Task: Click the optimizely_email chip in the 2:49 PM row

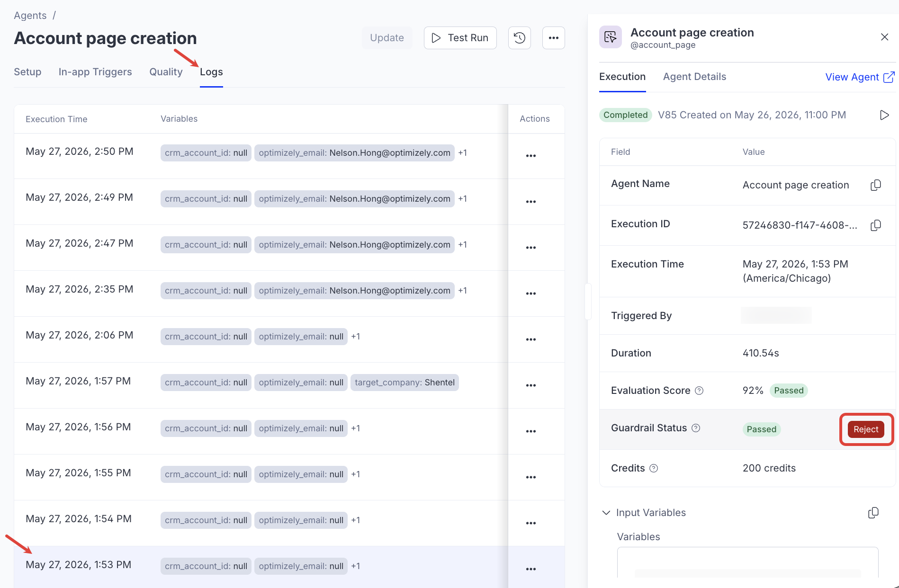Action: point(354,199)
